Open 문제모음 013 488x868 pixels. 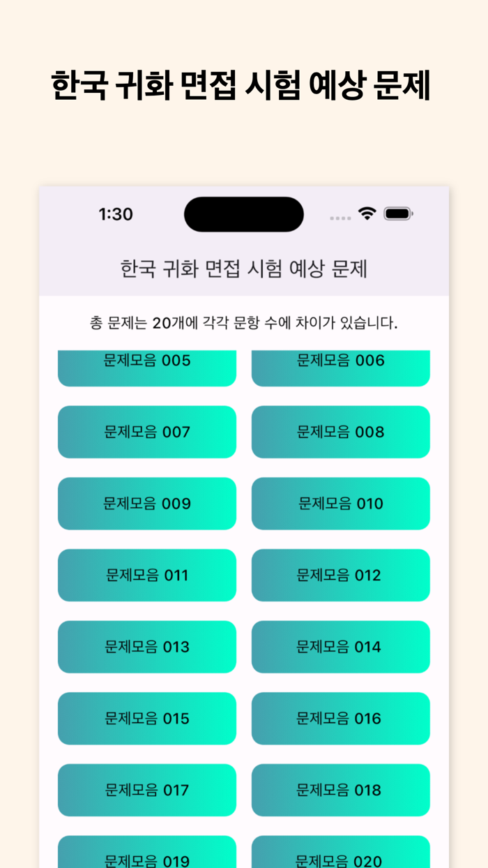146,647
